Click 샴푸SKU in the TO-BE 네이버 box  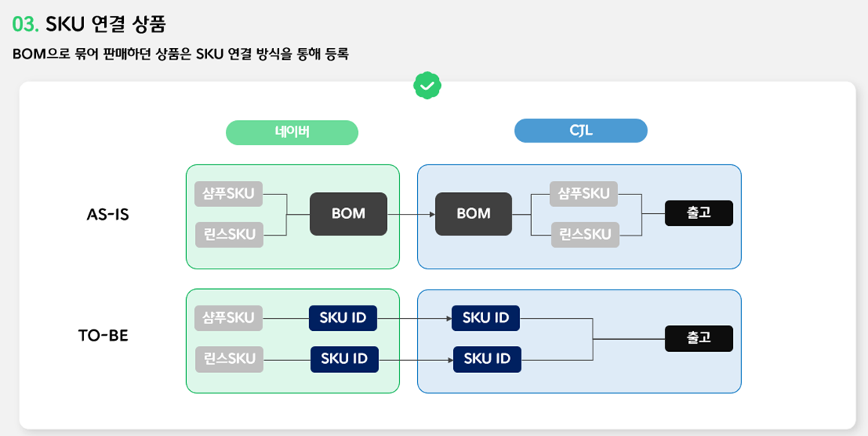[229, 318]
